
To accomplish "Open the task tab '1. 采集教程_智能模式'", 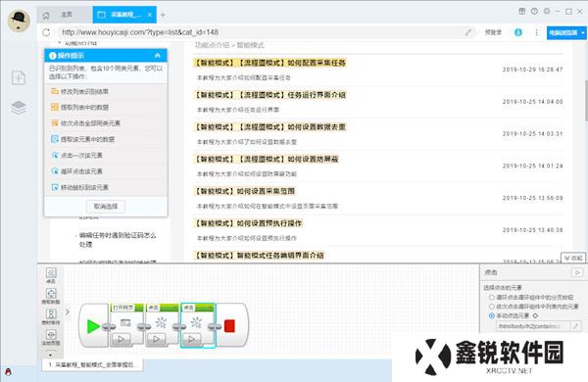I will tap(93, 364).
